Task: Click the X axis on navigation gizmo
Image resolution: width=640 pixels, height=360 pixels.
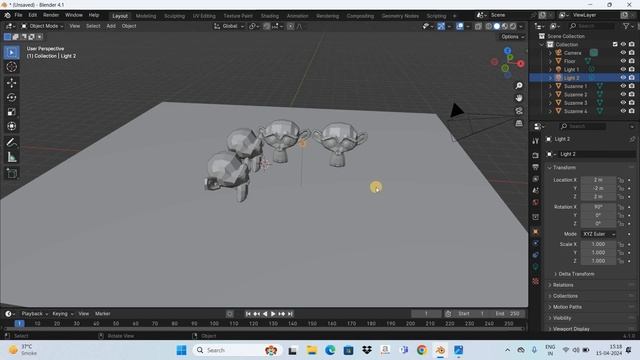Action: click(x=520, y=64)
